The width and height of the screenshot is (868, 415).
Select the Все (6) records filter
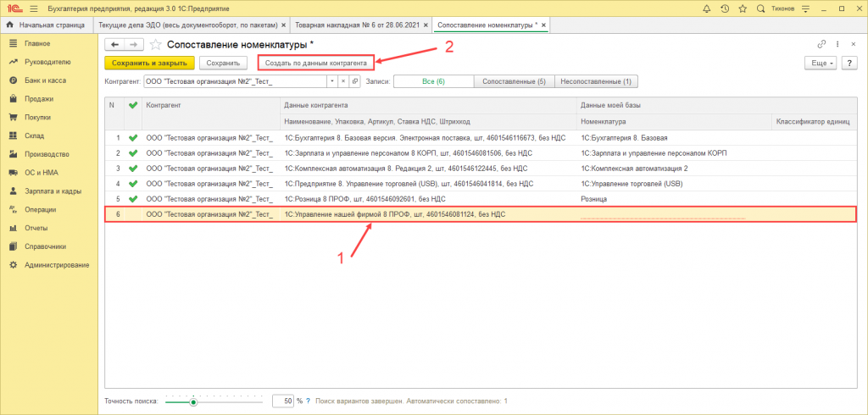click(x=434, y=81)
